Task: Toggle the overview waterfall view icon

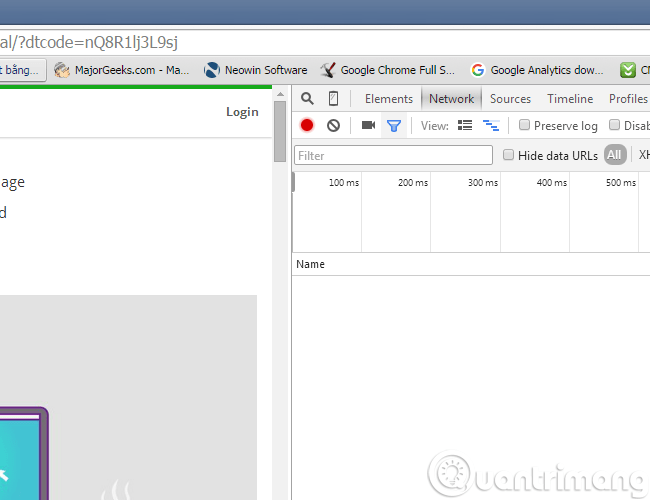Action: click(491, 125)
